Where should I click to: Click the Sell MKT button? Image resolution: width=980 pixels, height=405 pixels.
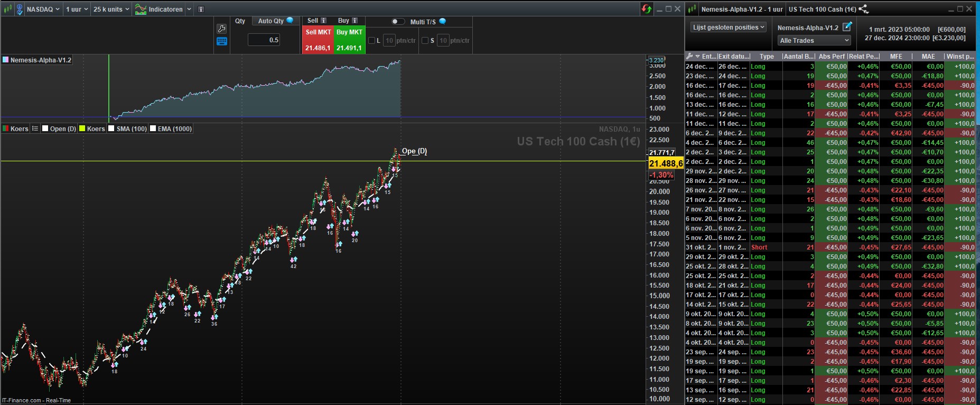click(x=318, y=40)
